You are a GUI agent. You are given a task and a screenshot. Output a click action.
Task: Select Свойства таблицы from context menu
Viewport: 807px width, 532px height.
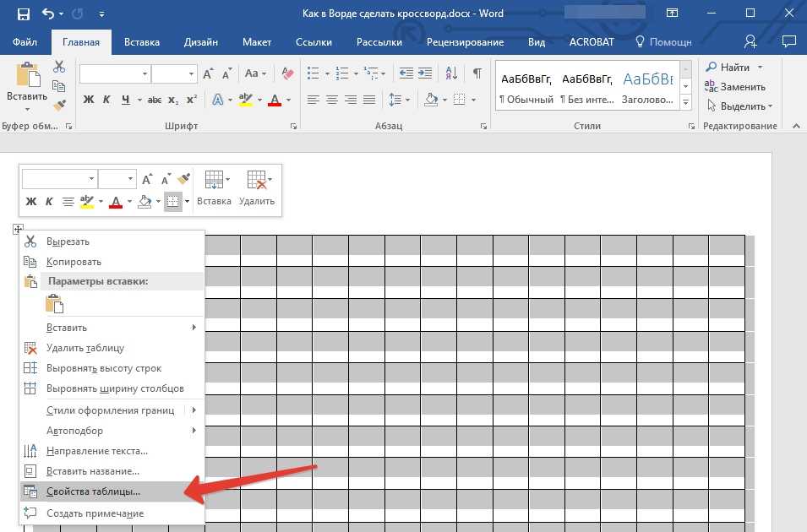[93, 491]
